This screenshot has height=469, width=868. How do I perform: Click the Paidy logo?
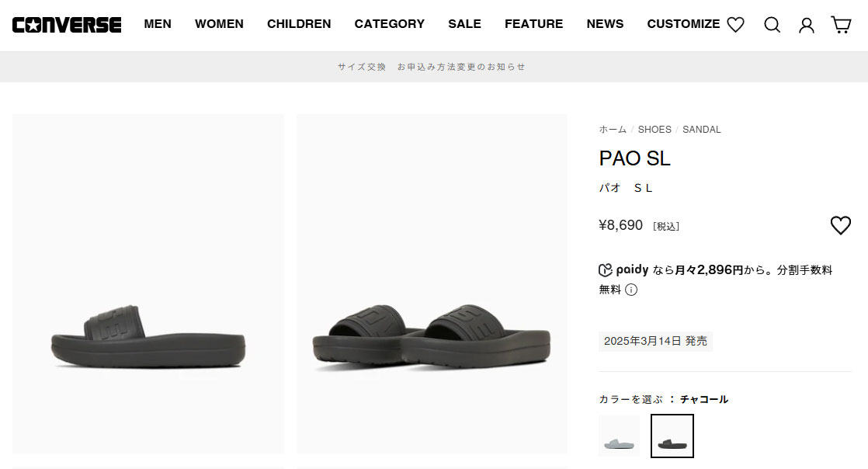623,269
